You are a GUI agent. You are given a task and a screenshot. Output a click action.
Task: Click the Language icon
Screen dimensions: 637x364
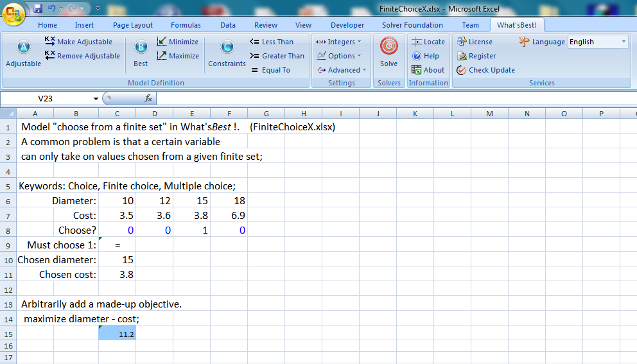point(524,42)
